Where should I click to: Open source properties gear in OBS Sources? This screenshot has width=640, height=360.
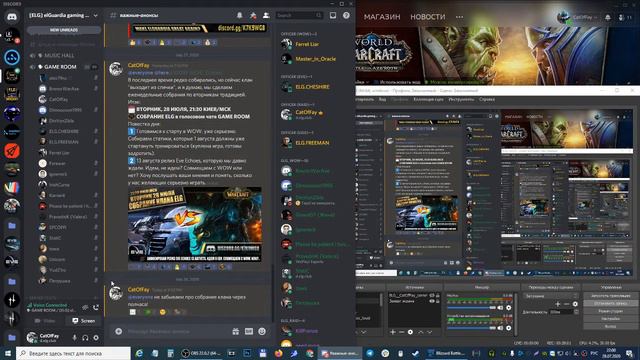tap(410, 332)
